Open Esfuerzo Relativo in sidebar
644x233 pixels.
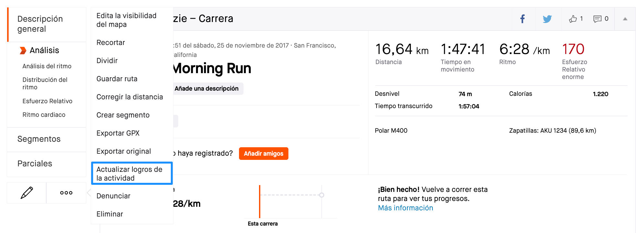coord(47,101)
